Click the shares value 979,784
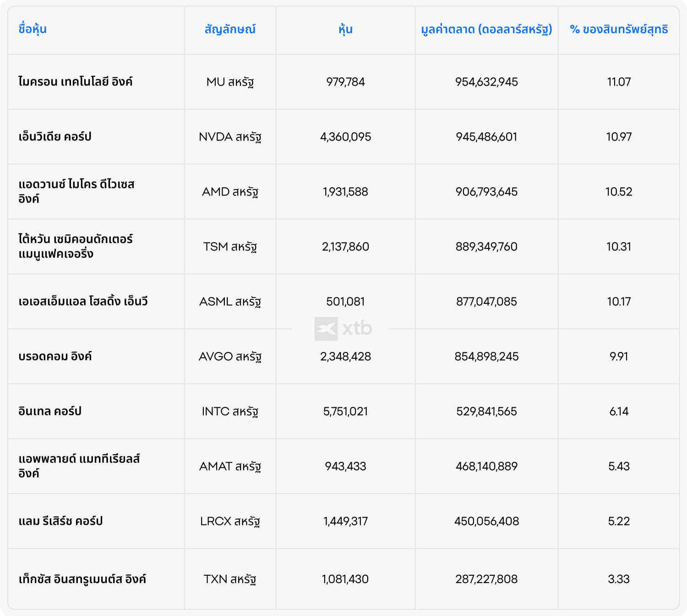The width and height of the screenshot is (687, 616). 345,82
